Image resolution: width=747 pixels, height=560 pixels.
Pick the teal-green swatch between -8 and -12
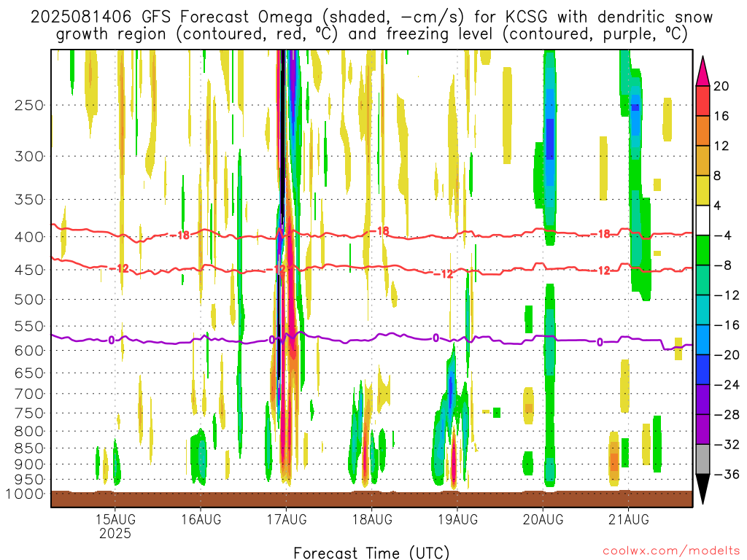(x=703, y=280)
